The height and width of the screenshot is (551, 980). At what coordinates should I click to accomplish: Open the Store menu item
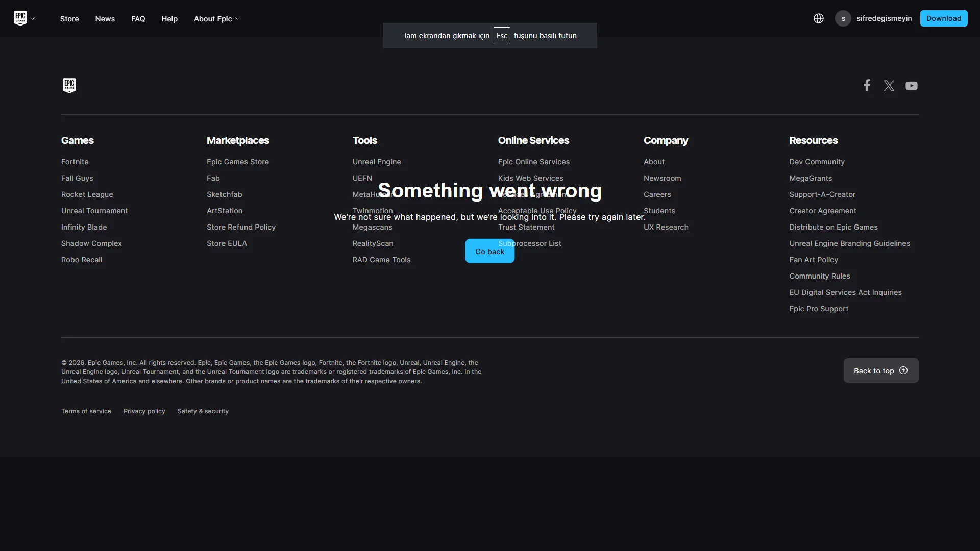pyautogui.click(x=69, y=19)
